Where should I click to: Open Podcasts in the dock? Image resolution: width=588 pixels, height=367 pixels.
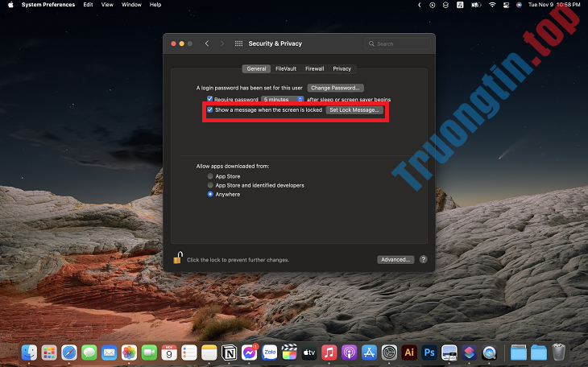[349, 353]
